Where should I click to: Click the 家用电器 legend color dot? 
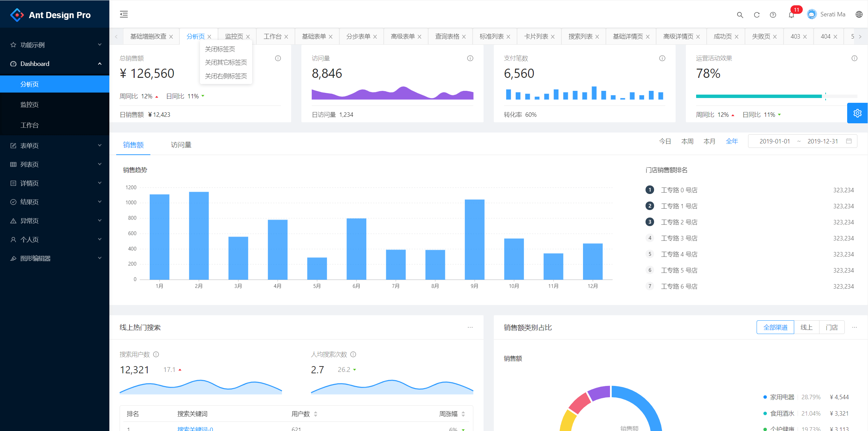765,397
